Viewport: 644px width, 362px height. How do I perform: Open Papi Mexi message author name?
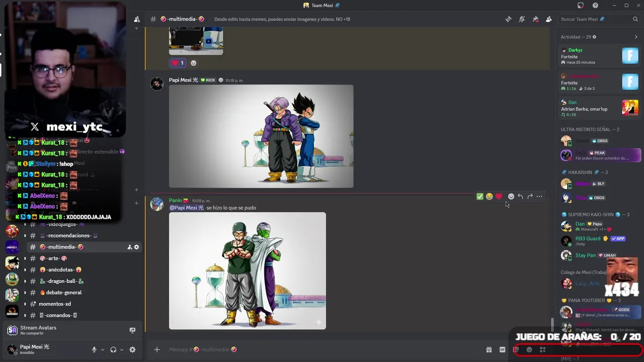(184, 80)
